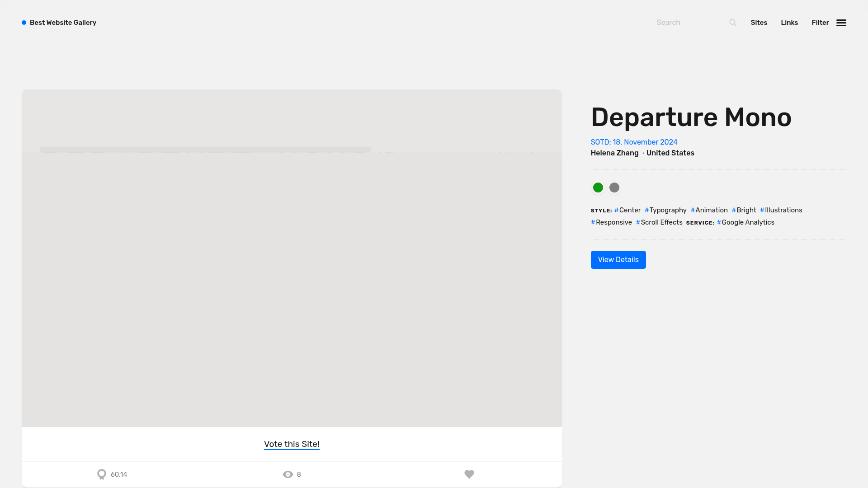Click the SOTD: 18. November 2024 link
This screenshot has width=868, height=488.
tap(634, 142)
